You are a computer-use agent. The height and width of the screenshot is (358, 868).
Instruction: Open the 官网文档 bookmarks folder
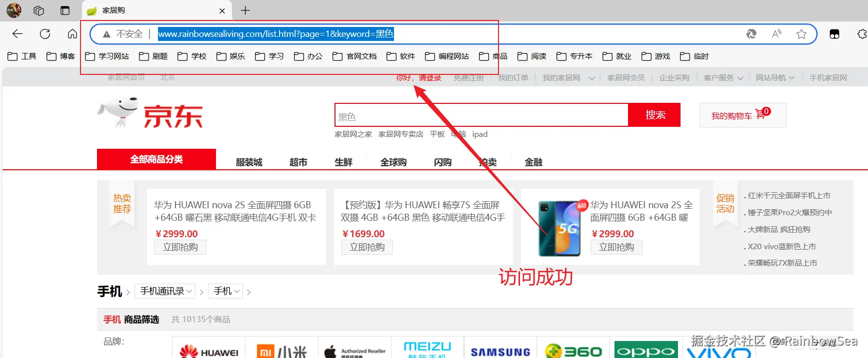click(354, 56)
